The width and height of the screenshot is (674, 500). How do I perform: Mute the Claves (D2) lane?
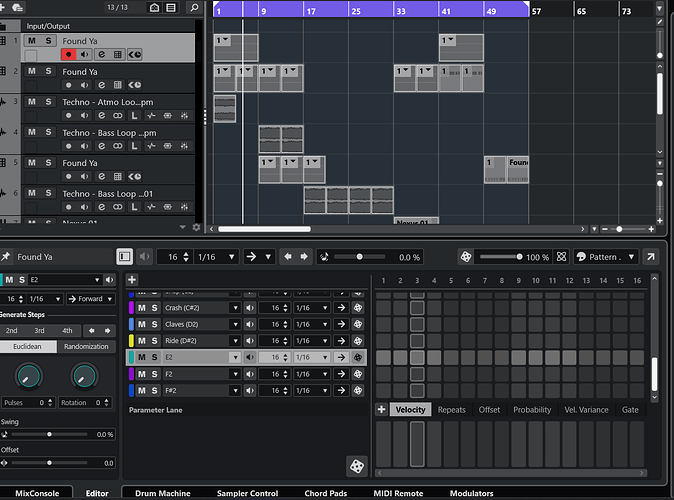point(142,325)
